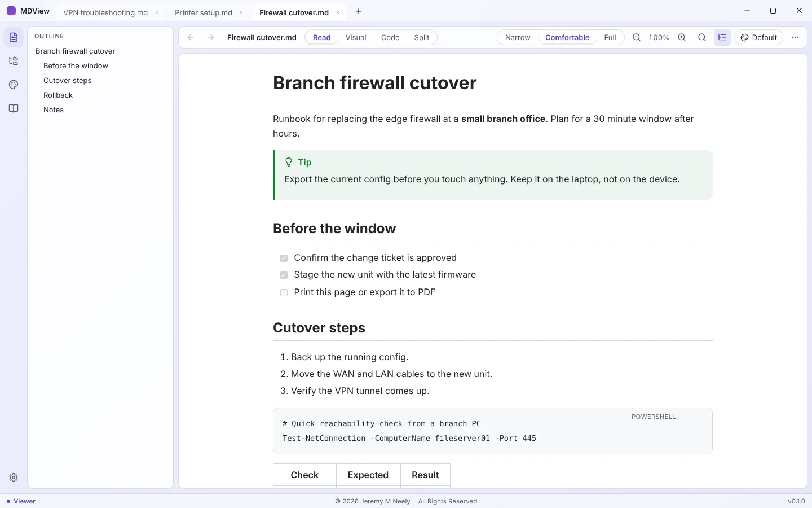Switch to Code view mode

[x=390, y=37]
